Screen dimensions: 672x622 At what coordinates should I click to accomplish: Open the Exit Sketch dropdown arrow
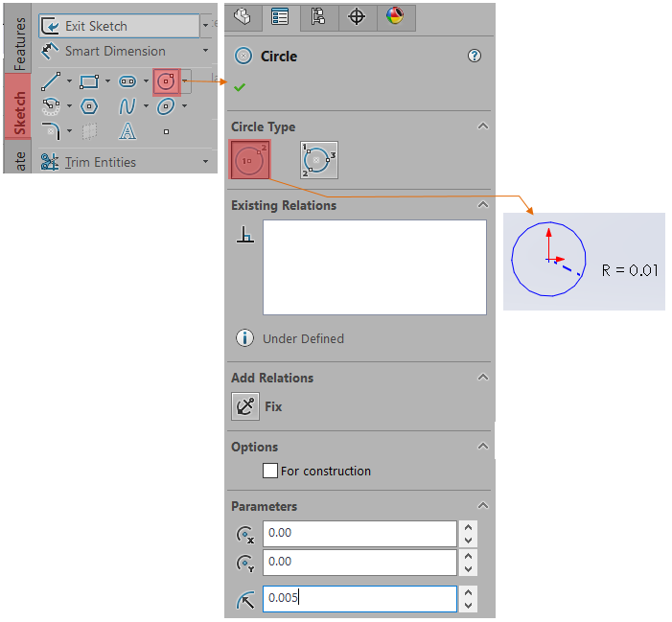click(206, 26)
